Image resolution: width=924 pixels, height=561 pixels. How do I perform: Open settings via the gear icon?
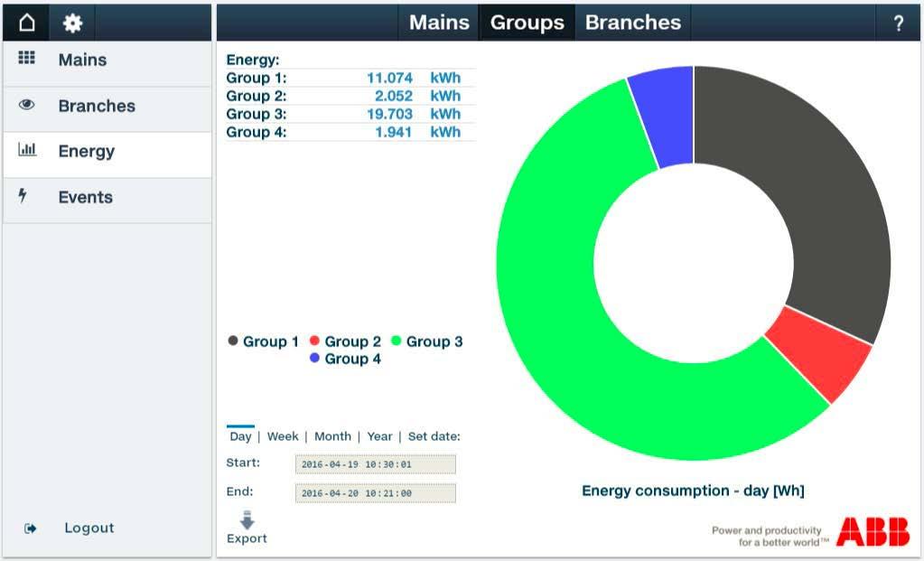72,23
